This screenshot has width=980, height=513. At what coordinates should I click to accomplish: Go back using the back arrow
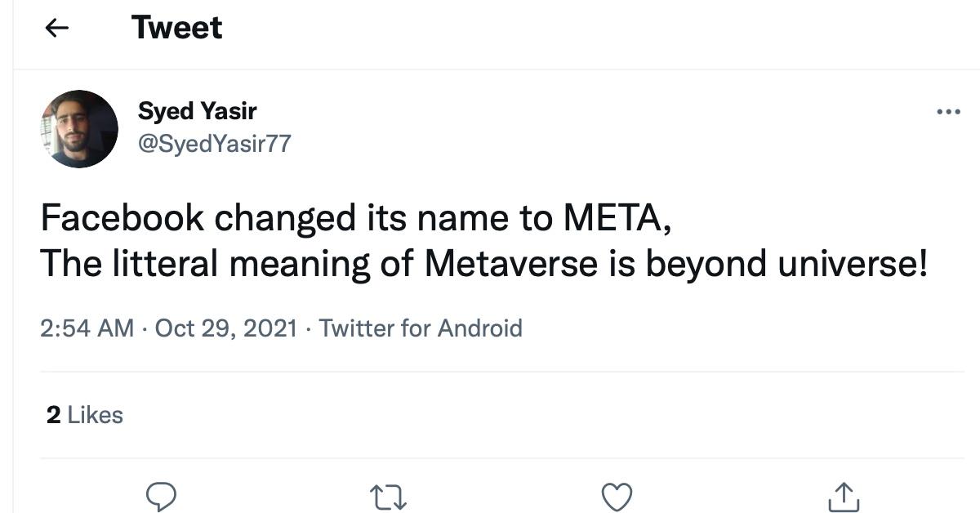[56, 27]
